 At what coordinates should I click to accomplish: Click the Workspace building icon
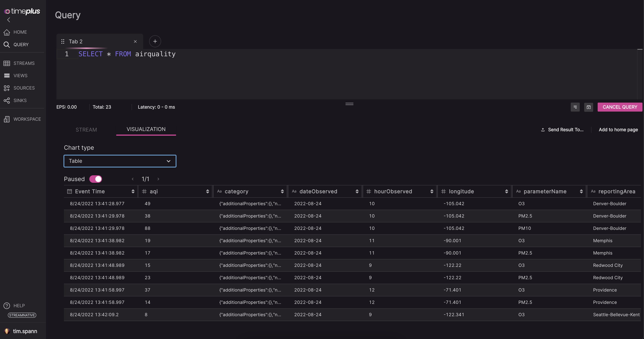point(7,119)
